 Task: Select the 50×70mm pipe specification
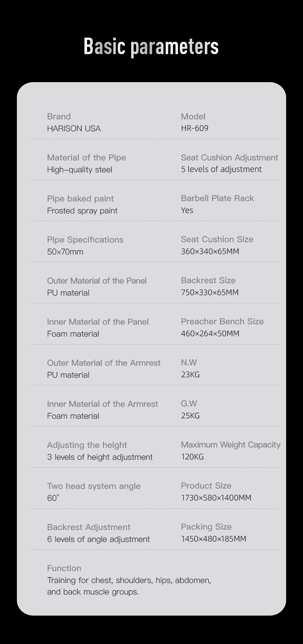(65, 252)
